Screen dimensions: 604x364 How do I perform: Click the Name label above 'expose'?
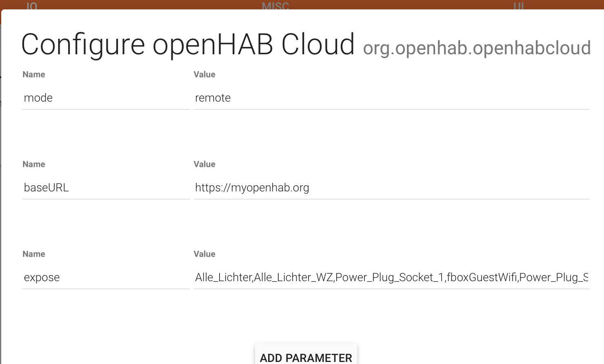coord(34,254)
